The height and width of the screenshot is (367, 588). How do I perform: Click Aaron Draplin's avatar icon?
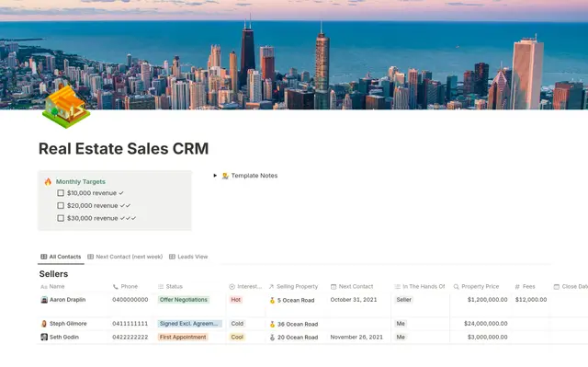coord(44,300)
